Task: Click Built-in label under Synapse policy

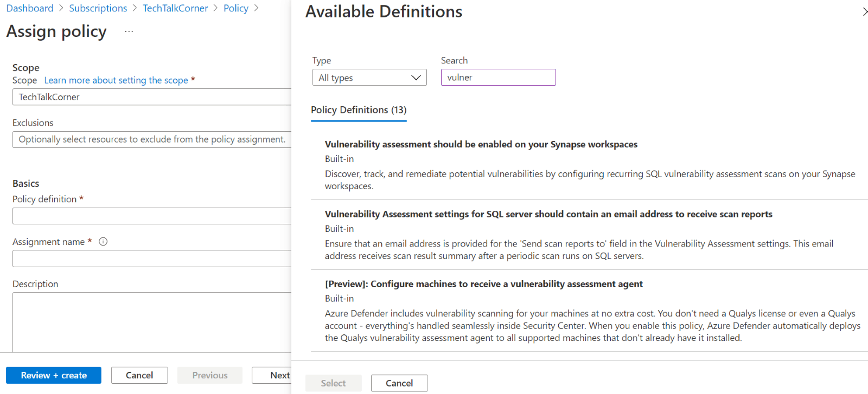Action: (x=339, y=159)
